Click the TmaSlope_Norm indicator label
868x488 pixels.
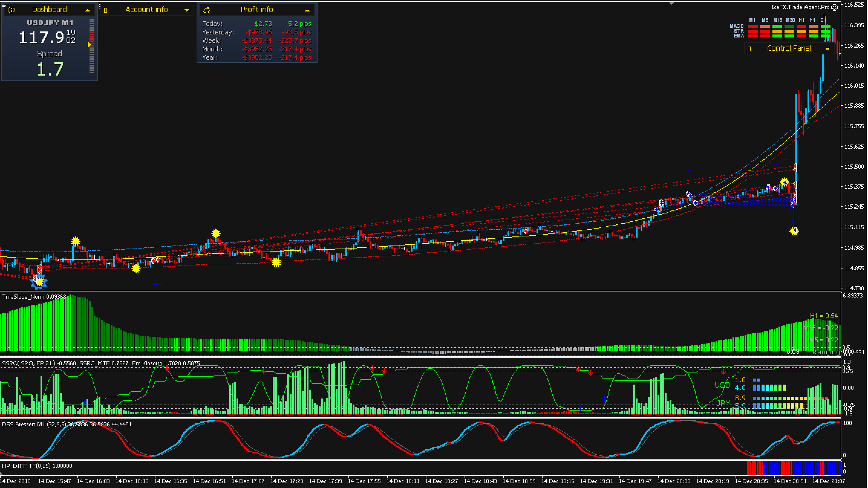click(x=34, y=297)
